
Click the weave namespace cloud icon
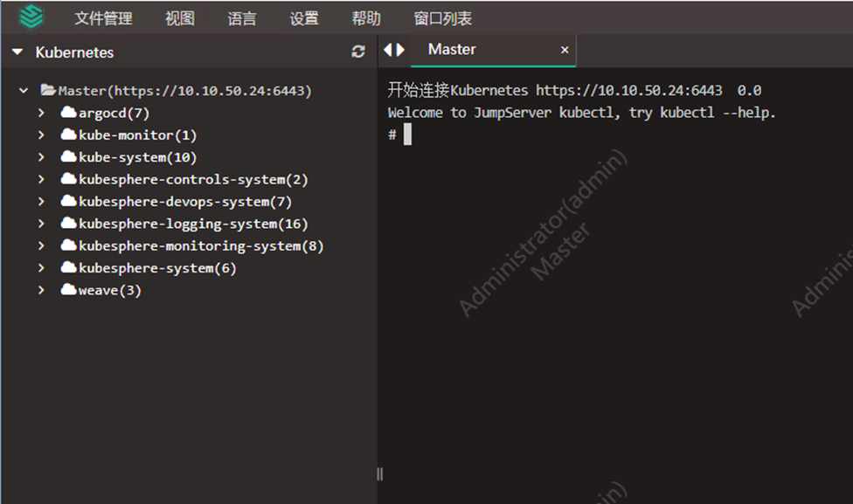tap(68, 289)
